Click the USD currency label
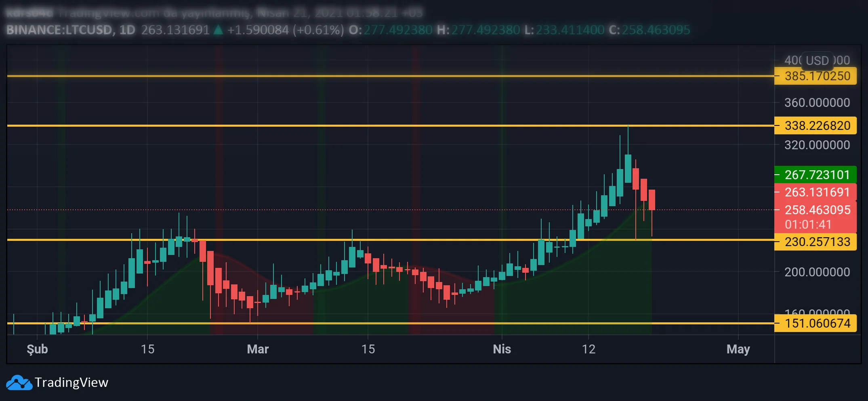This screenshot has width=868, height=401. (x=817, y=61)
